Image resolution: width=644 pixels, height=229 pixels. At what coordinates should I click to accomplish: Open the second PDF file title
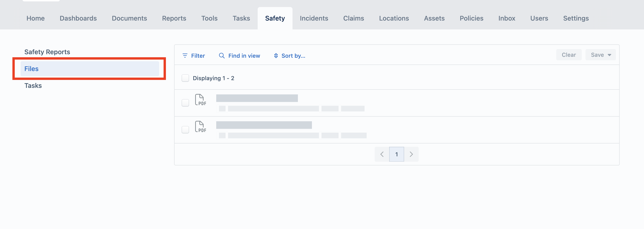pyautogui.click(x=264, y=125)
